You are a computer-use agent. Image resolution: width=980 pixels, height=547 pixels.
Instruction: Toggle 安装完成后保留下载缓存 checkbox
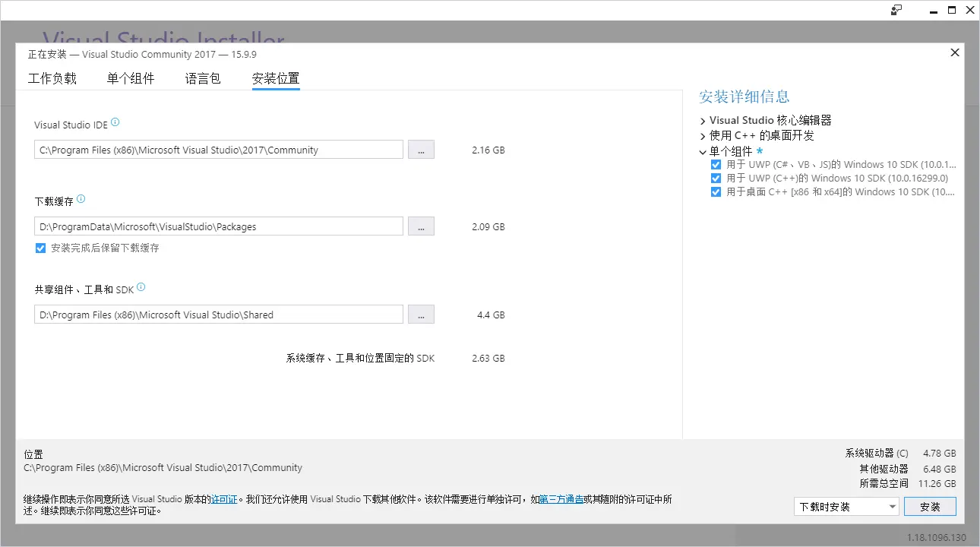(x=41, y=248)
